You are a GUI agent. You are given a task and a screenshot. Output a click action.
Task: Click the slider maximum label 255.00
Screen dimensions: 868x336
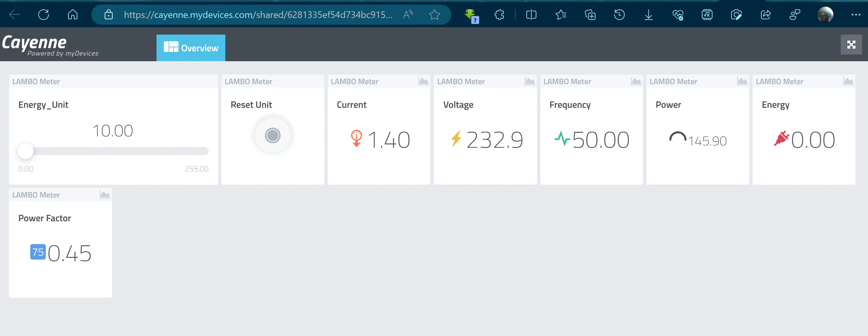coord(196,169)
